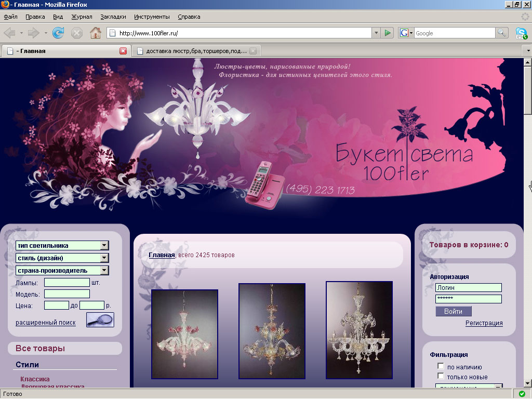Click the Главная breadcrumb link
The image size is (532, 399).
[162, 255]
